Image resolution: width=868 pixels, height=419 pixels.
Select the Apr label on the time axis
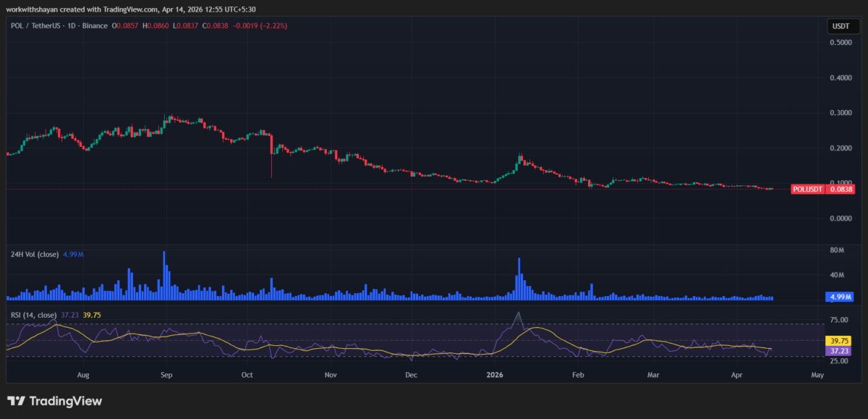736,375
